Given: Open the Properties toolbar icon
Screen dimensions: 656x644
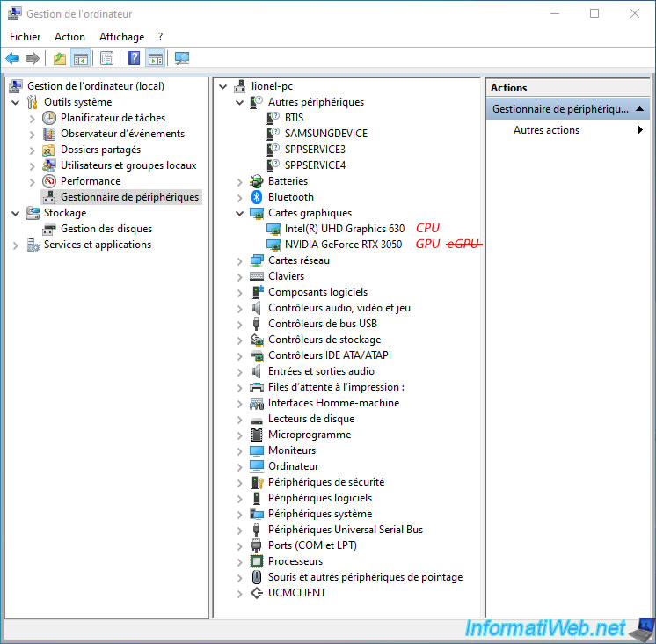Looking at the screenshot, I should coord(107,59).
